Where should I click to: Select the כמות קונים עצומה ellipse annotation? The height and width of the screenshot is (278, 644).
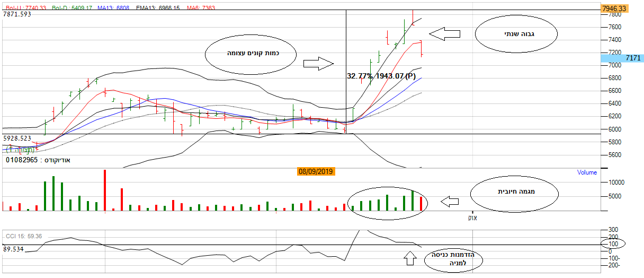[x=249, y=54]
